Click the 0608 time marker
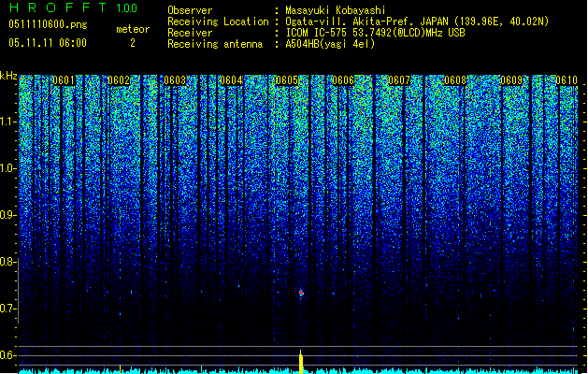 455,80
